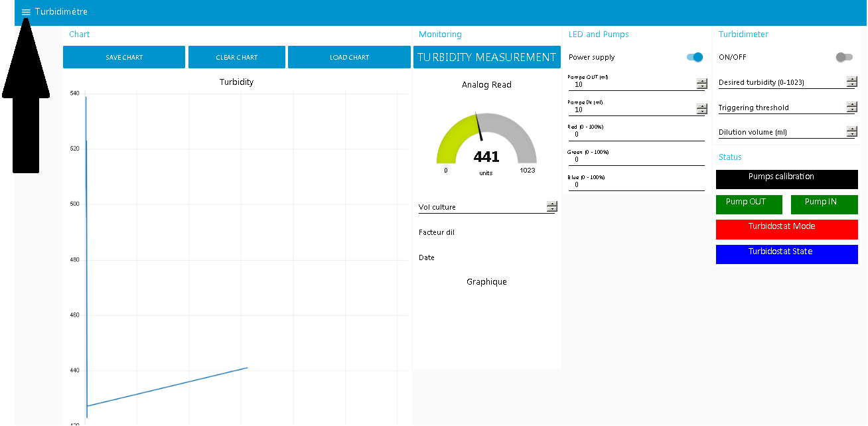Focus the Blue (0 - 100%) input field
Image resolution: width=868 pixels, height=426 pixels.
636,185
